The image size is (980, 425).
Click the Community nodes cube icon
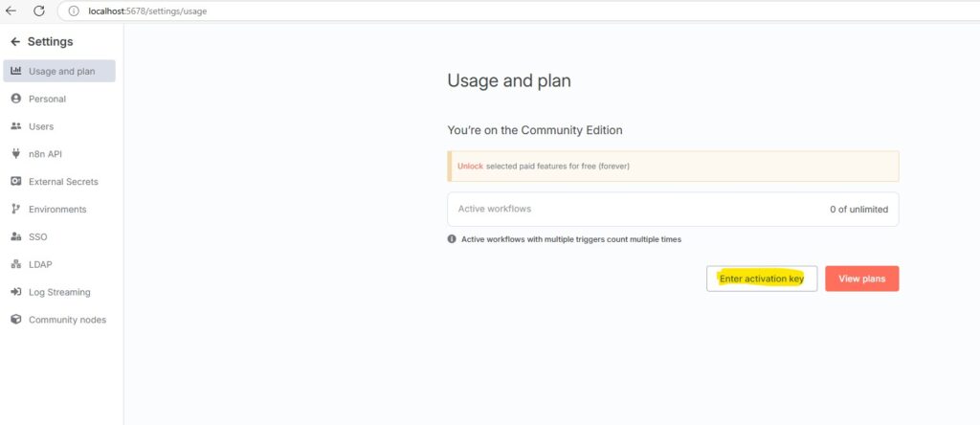[16, 321]
